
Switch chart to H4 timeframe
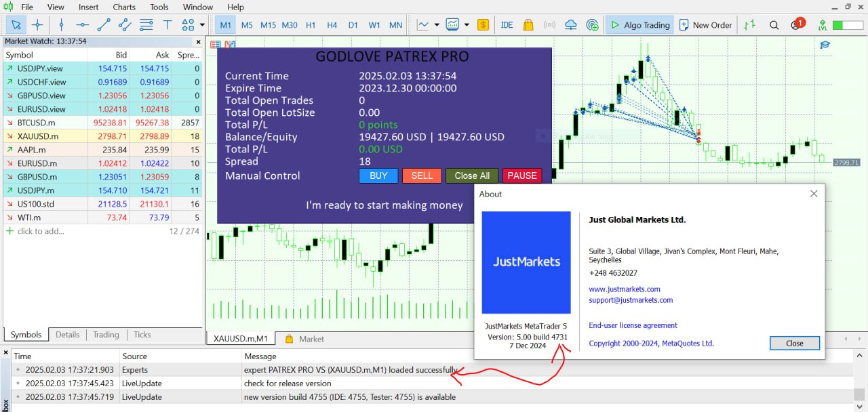click(x=332, y=25)
